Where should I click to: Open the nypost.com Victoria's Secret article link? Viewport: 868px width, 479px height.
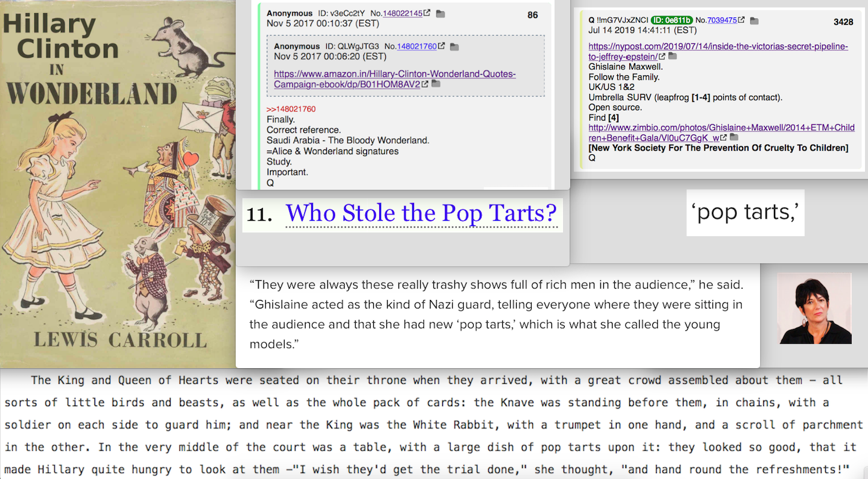click(717, 51)
